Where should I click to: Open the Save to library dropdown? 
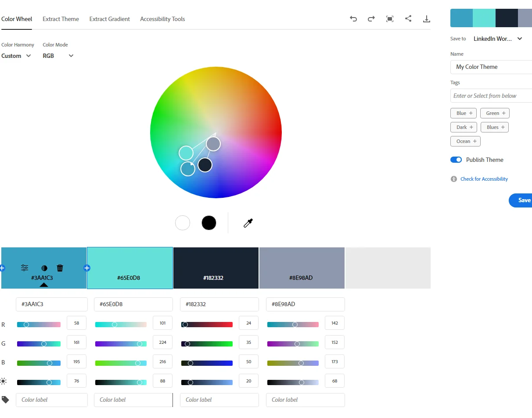[498, 39]
